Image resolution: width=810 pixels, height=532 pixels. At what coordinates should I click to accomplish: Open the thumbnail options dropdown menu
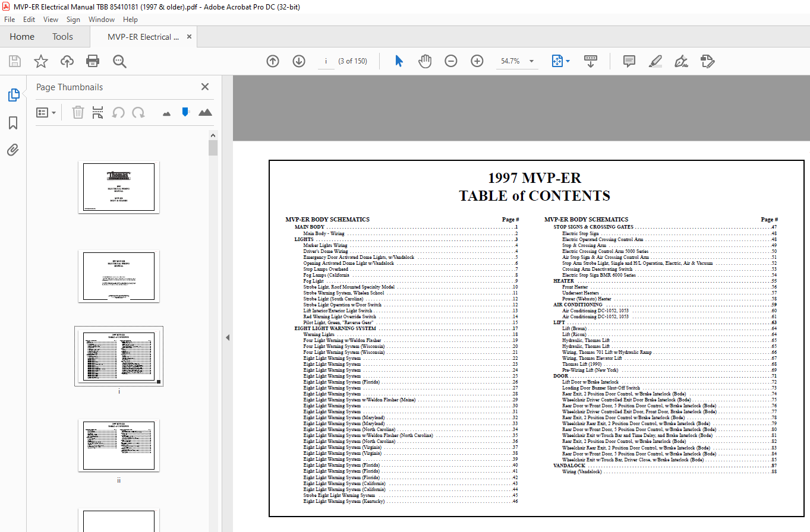[x=46, y=112]
